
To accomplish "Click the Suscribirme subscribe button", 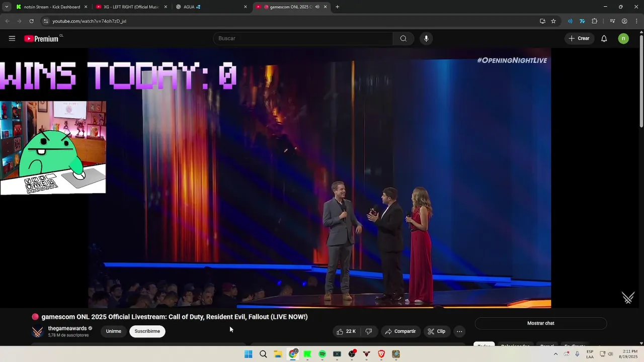I will [x=147, y=331].
